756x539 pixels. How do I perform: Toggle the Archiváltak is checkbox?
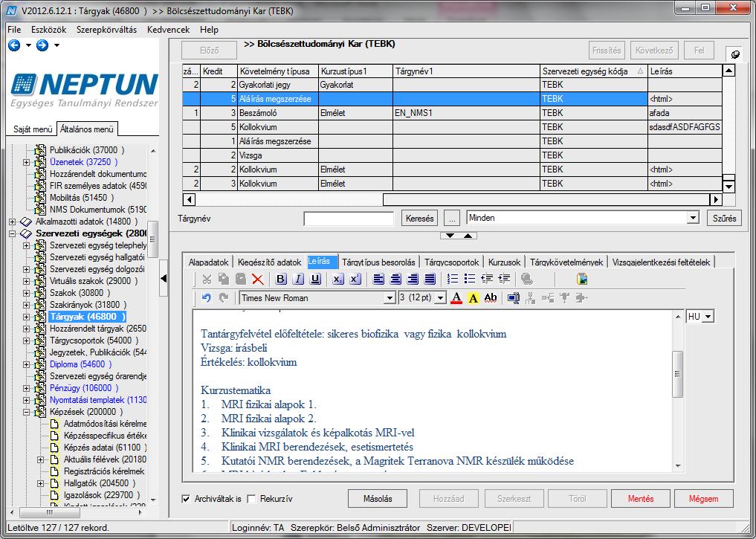(186, 499)
